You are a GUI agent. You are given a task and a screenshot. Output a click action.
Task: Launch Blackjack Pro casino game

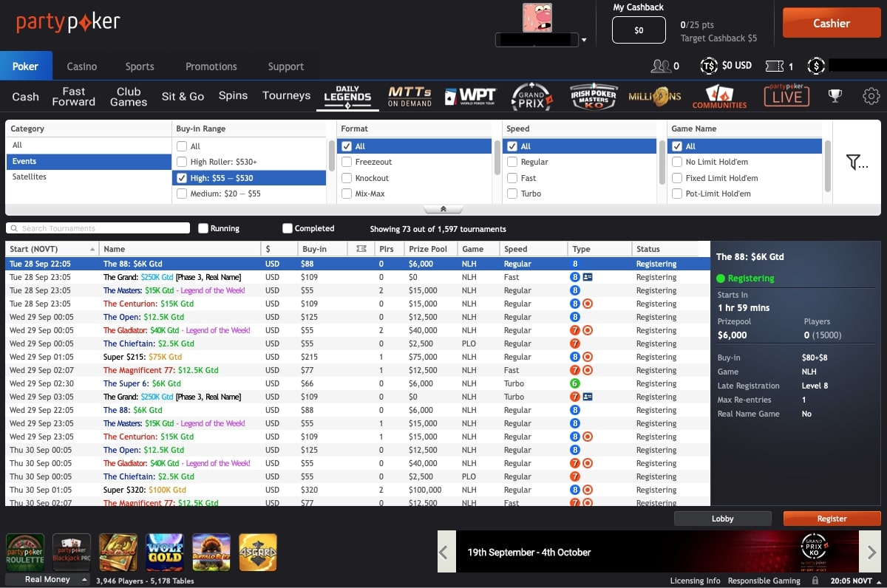pyautogui.click(x=72, y=553)
